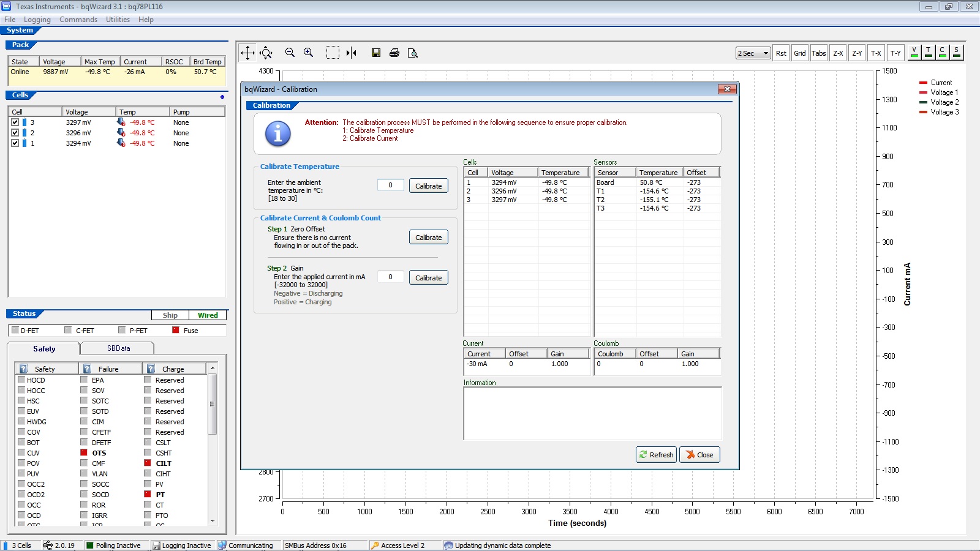Click the T-Y track button

pos(895,53)
